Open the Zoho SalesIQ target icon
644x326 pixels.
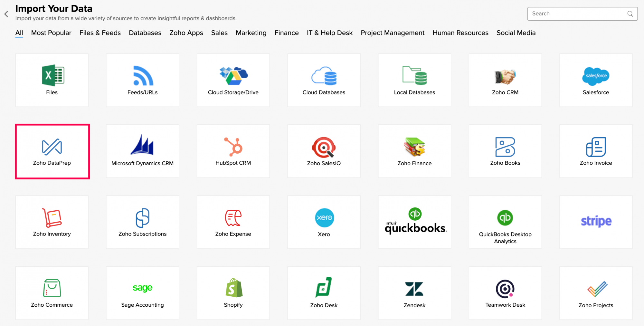[x=324, y=147]
